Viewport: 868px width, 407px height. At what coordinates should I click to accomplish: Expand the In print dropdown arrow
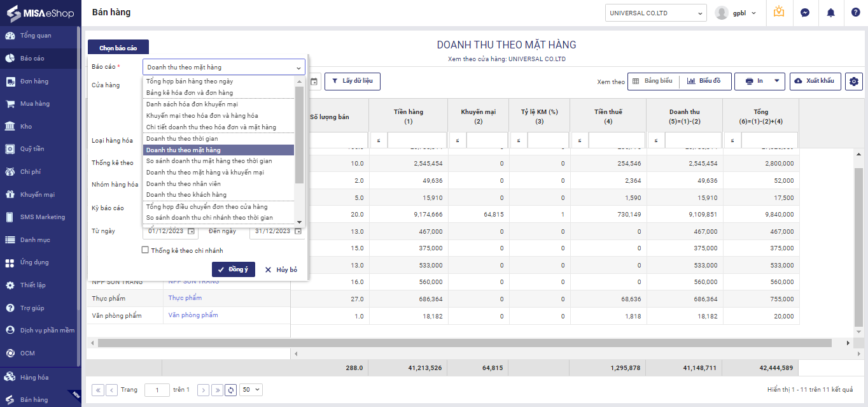pyautogui.click(x=777, y=81)
